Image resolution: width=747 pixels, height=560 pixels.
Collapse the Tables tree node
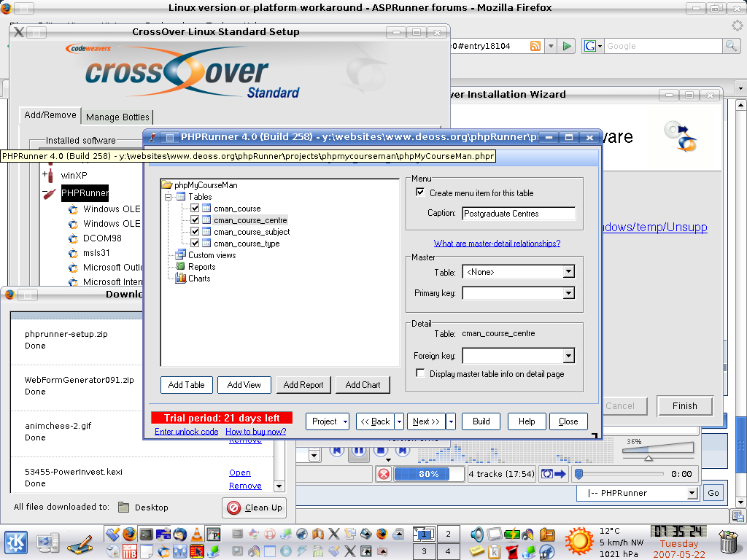coord(168,197)
